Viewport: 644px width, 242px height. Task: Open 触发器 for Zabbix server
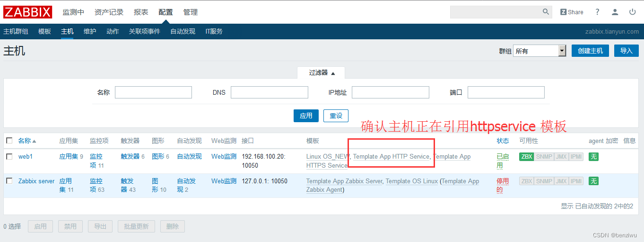(x=127, y=185)
